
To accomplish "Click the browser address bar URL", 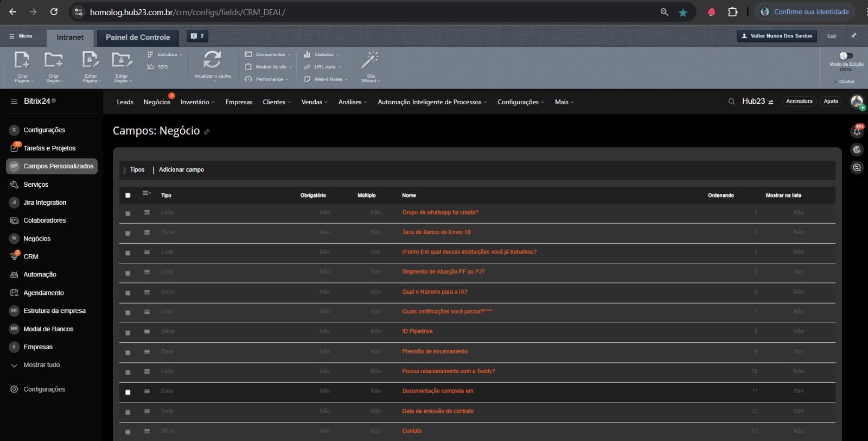I will pyautogui.click(x=187, y=12).
